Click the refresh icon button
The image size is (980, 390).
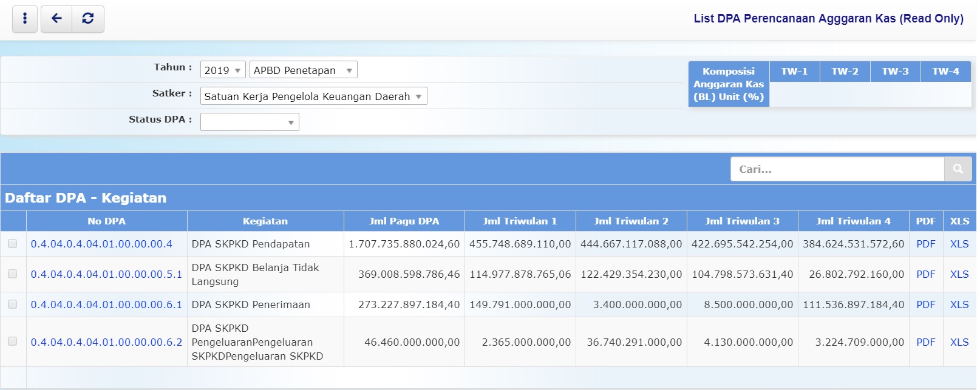pyautogui.click(x=88, y=19)
